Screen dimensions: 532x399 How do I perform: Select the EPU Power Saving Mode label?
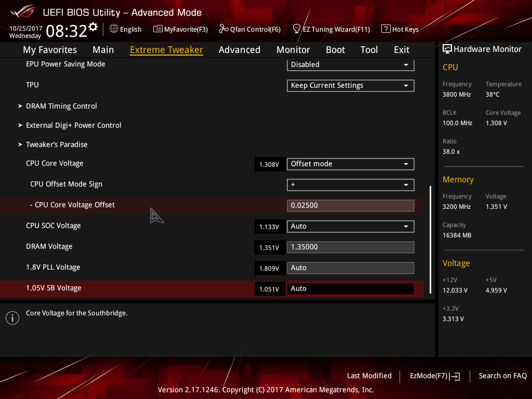(x=65, y=64)
